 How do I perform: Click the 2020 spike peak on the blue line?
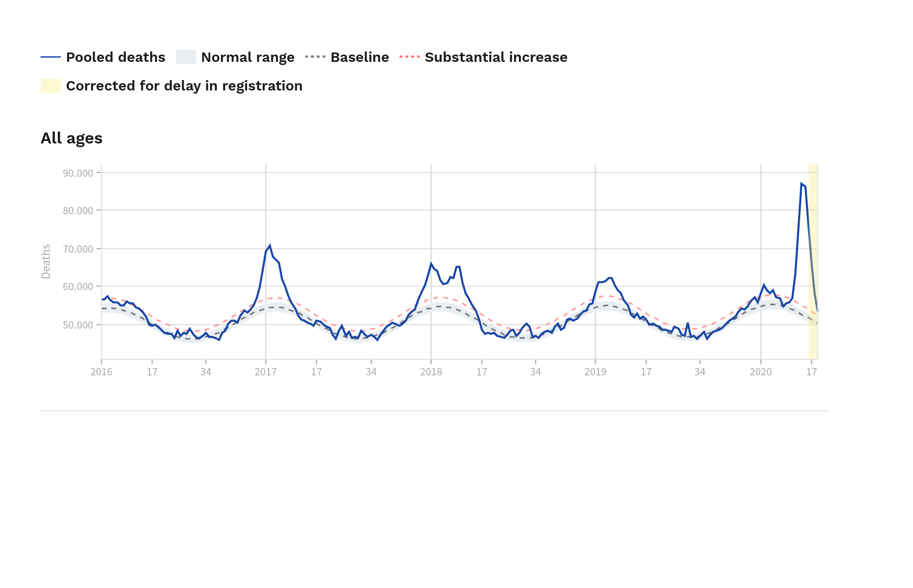[801, 184]
